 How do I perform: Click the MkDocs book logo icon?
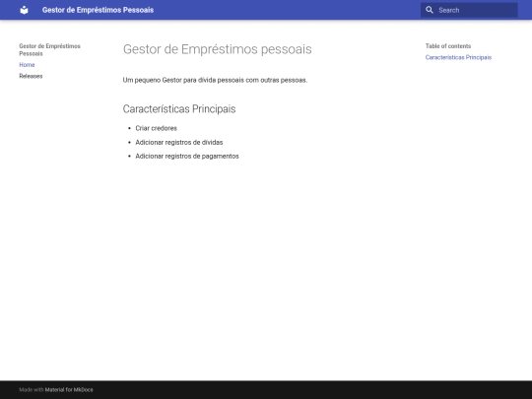pyautogui.click(x=24, y=10)
